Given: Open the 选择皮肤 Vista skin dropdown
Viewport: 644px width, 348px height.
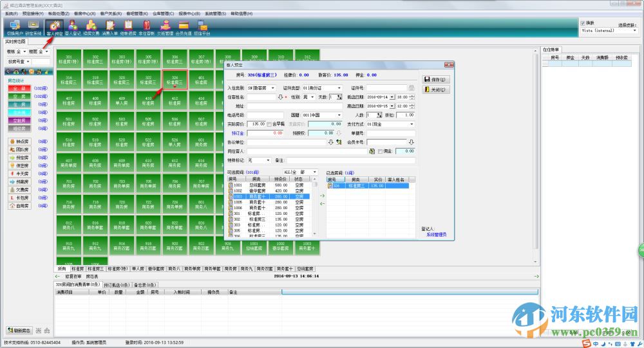Looking at the screenshot, I should click(634, 30).
